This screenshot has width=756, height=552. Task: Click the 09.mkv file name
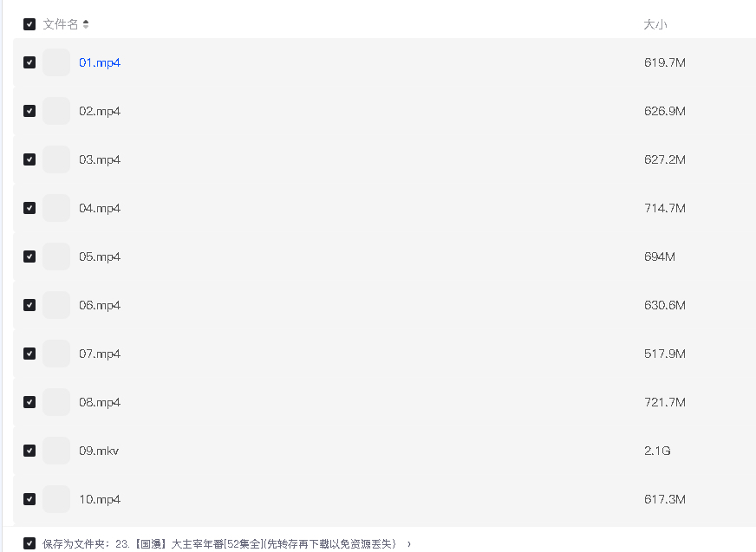click(x=99, y=451)
